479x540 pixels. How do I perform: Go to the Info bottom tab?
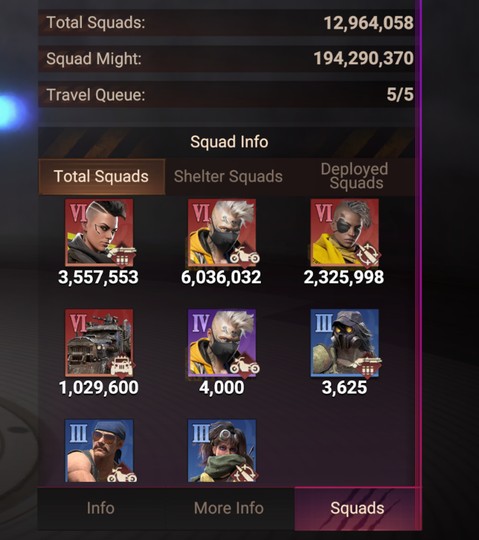[x=101, y=508]
